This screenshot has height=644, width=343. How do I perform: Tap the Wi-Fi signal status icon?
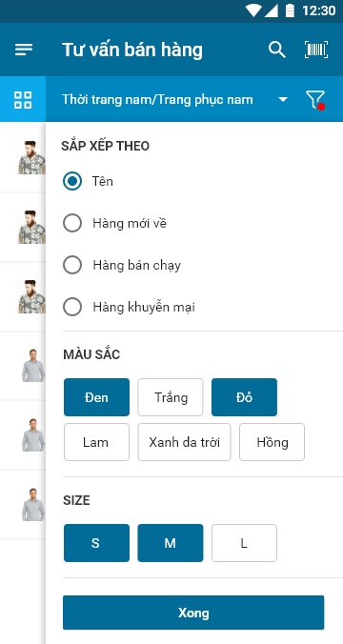pyautogui.click(x=253, y=10)
